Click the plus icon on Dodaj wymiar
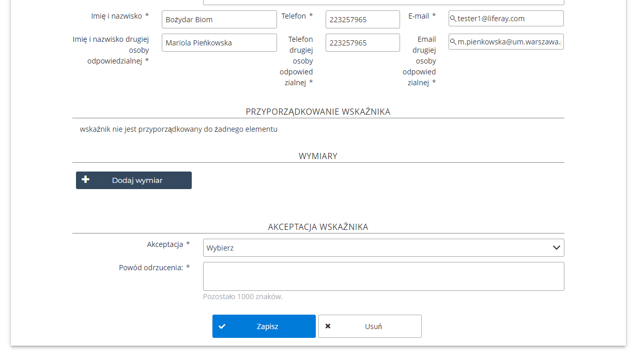 click(86, 180)
